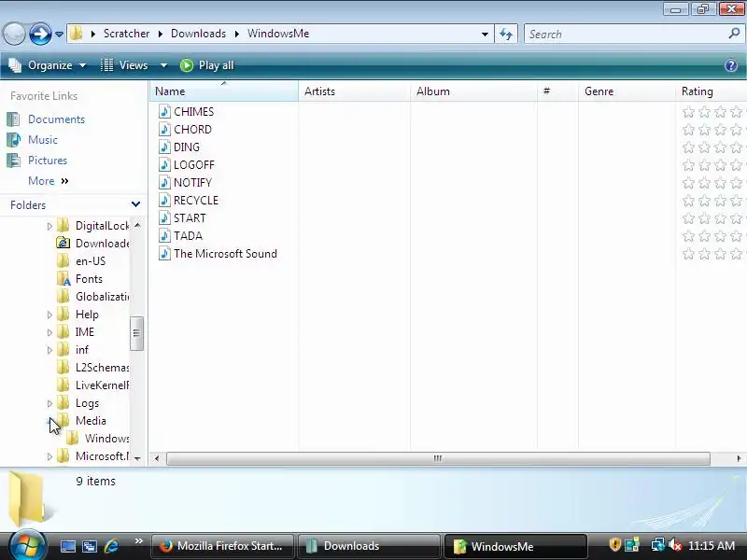Set second rating star for NOTIFY
747x560 pixels.
(704, 183)
